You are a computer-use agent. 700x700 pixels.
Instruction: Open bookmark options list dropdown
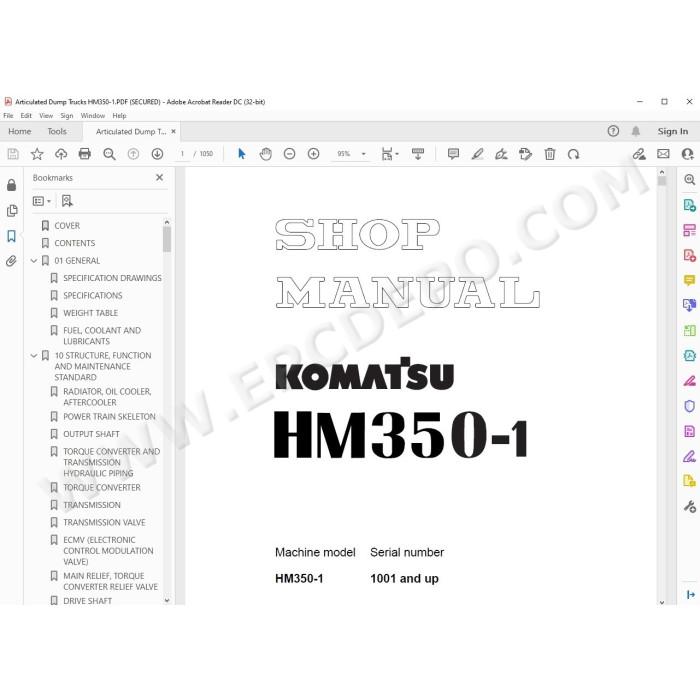click(x=42, y=201)
